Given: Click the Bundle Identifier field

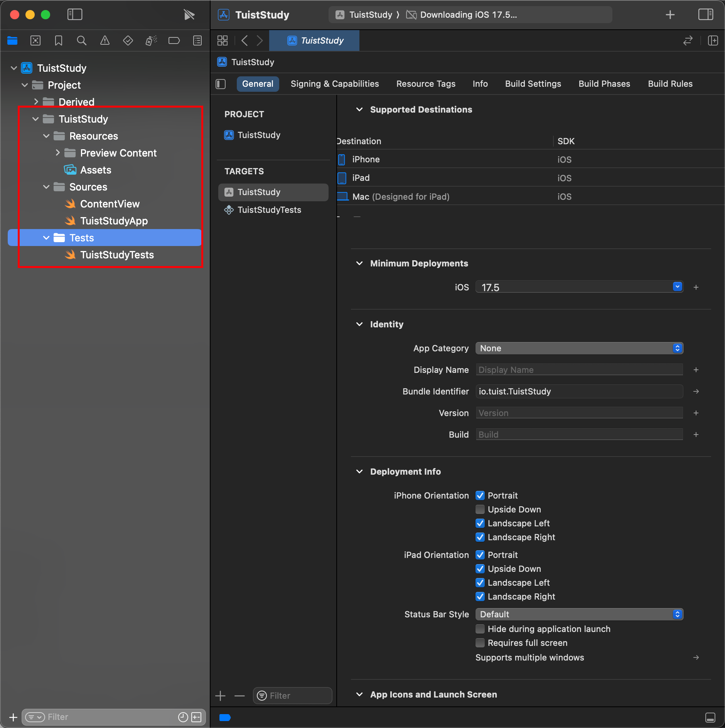Looking at the screenshot, I should pos(579,391).
